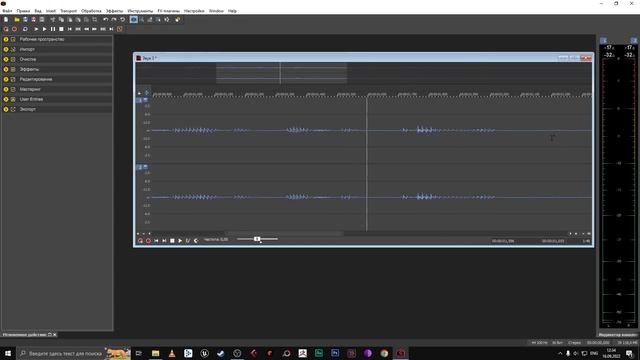Click the Open folder toolbar icon
Screen dimensions: 640x360
17,20
